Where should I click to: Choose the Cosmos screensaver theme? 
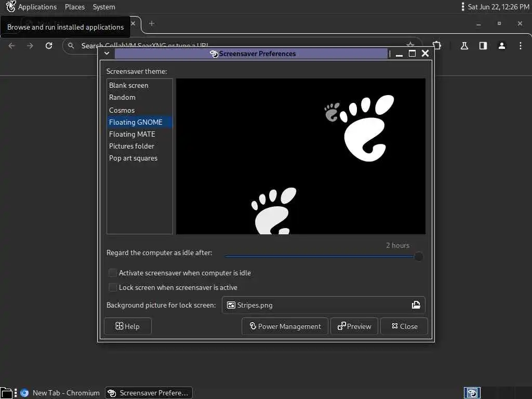click(139, 110)
